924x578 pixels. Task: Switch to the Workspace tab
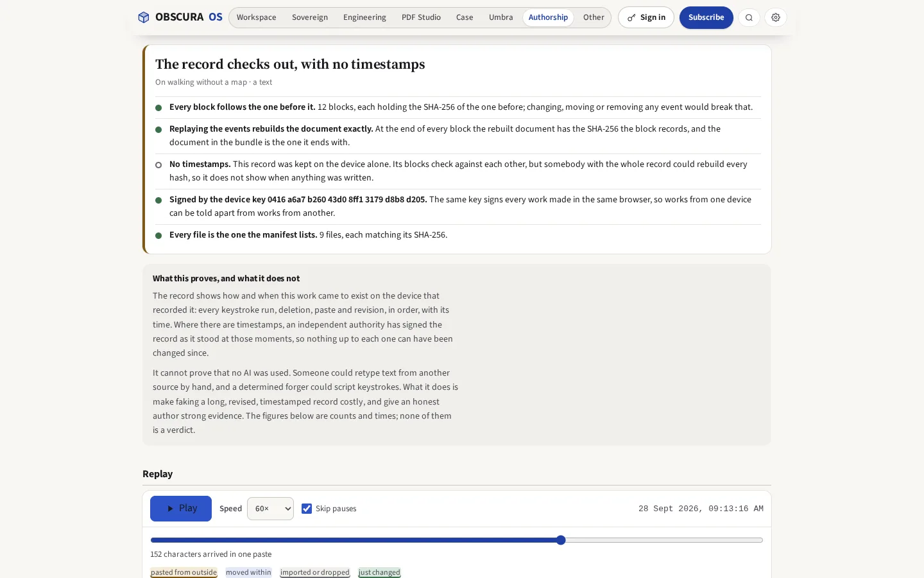pos(256,17)
